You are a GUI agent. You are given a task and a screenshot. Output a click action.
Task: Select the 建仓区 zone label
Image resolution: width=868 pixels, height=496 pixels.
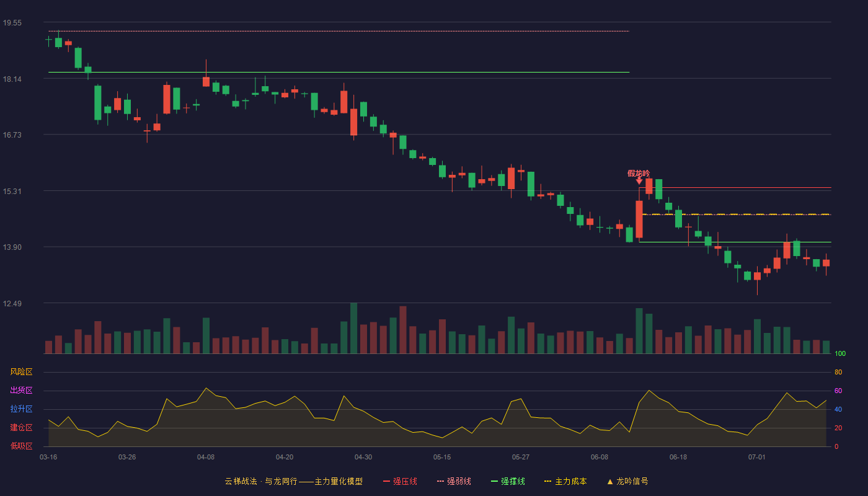pyautogui.click(x=21, y=428)
